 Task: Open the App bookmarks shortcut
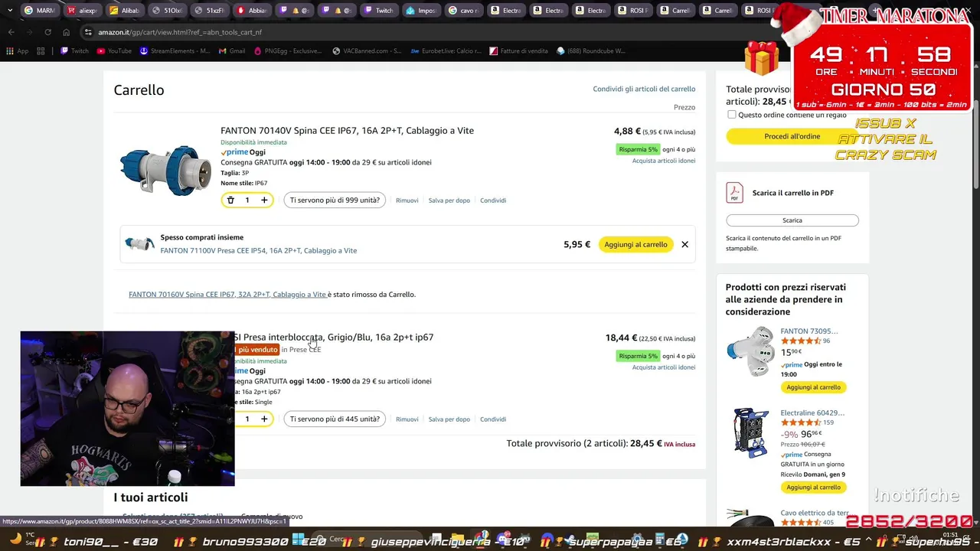[x=17, y=51]
